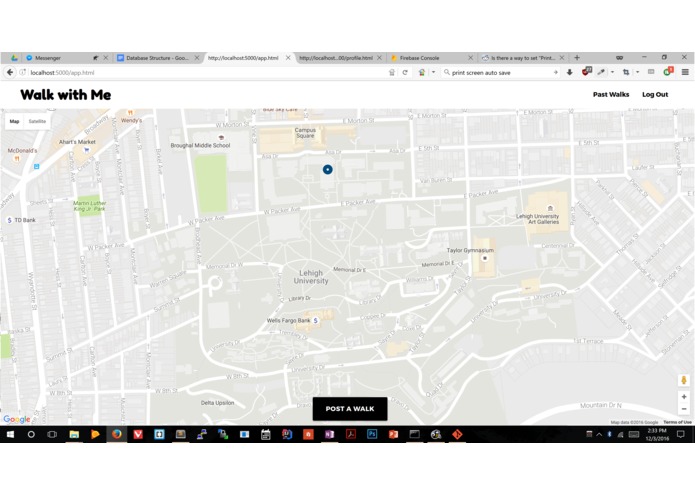
Task: Click the search box with 'print screen auto save'
Action: (500, 72)
